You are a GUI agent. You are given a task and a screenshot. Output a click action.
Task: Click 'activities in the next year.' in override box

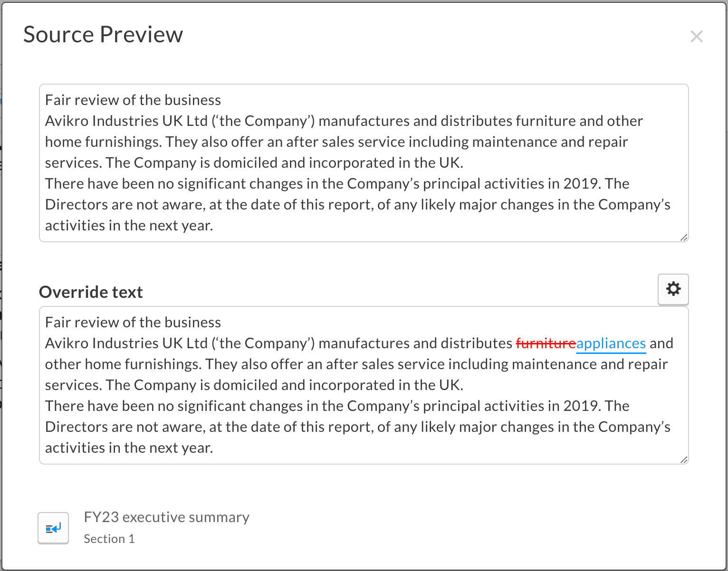coord(129,448)
